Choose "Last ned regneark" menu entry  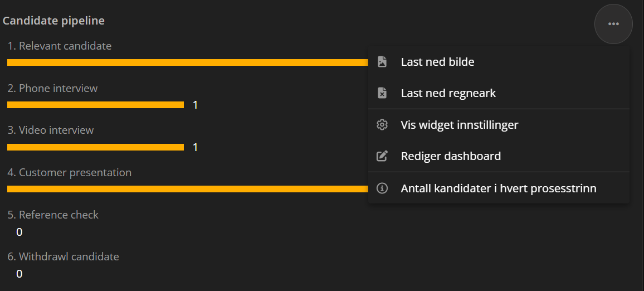tap(448, 93)
